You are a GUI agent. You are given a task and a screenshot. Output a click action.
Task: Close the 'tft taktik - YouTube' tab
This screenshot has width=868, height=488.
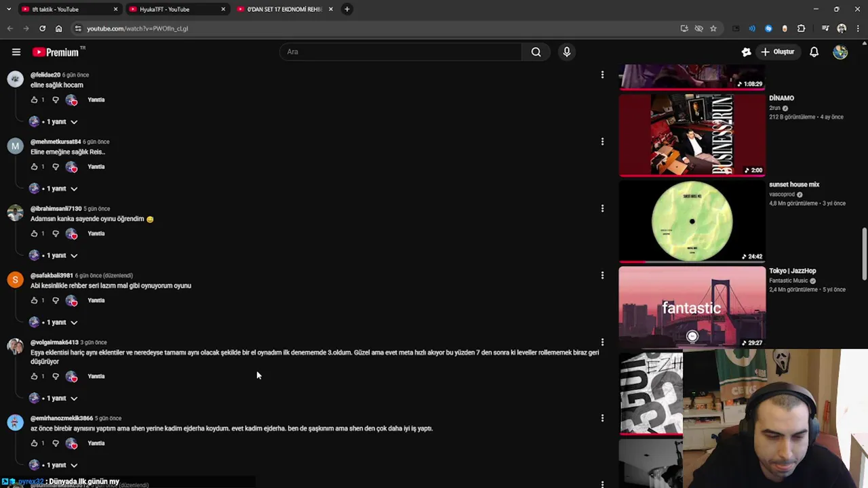[115, 9]
